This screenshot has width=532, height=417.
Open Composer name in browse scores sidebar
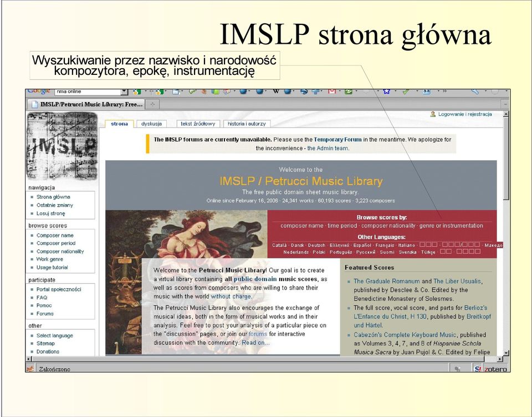point(55,235)
